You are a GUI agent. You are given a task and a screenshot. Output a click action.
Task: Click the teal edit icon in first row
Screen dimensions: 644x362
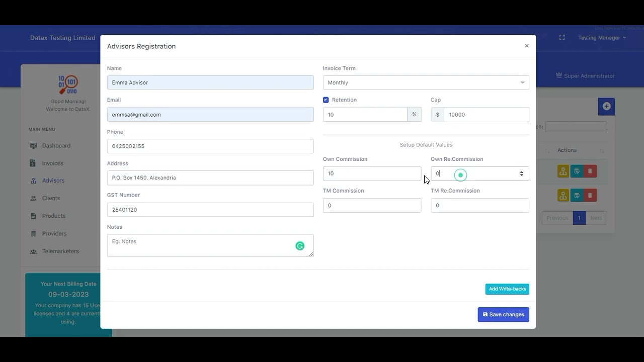577,171
